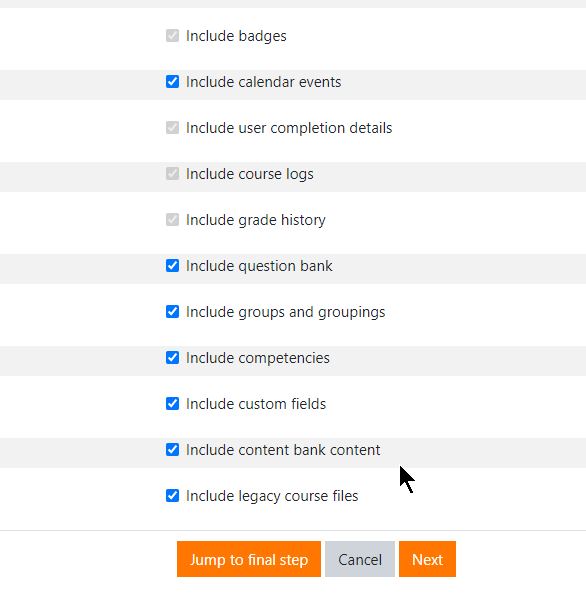Click the Include calendar events label
586x606 pixels.
tap(264, 82)
